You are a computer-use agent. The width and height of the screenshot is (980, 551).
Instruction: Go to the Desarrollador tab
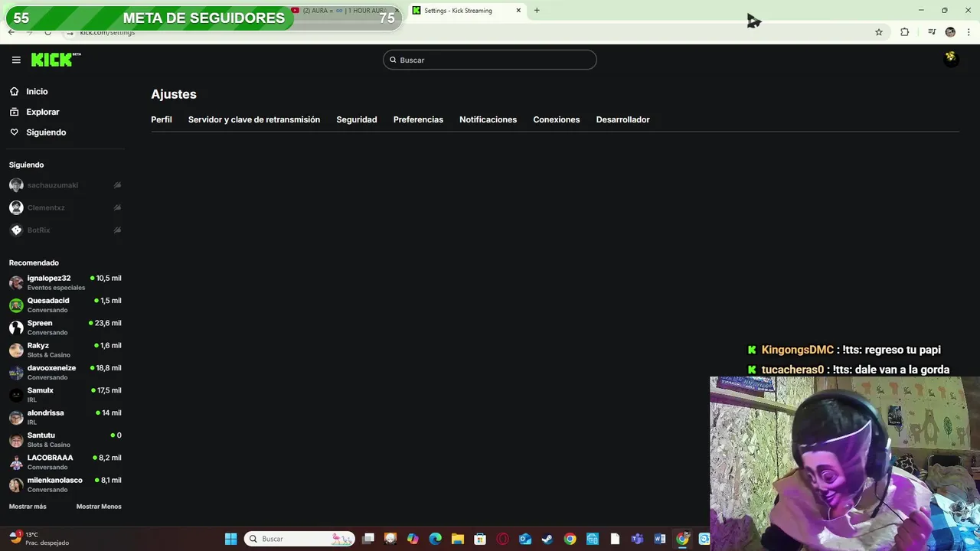622,119
